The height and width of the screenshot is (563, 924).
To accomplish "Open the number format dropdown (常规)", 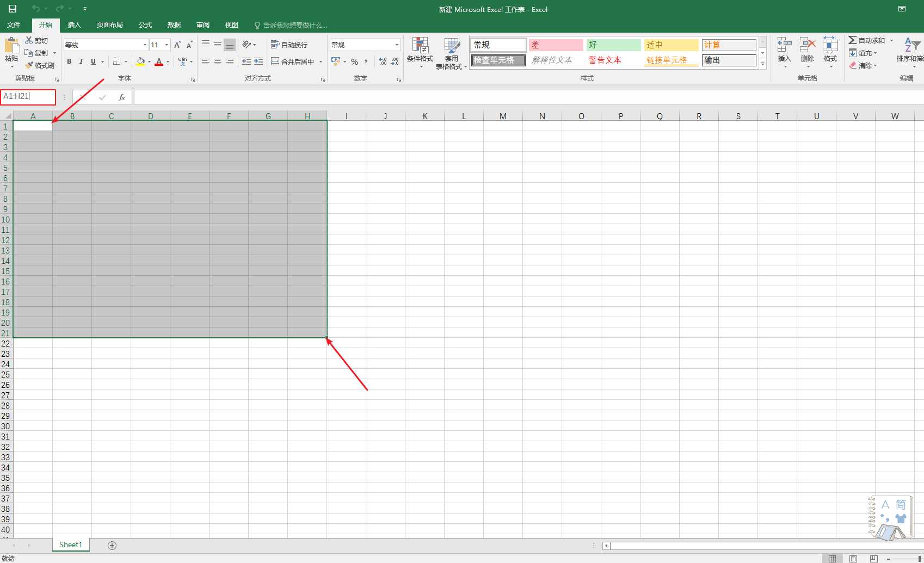I will (397, 45).
